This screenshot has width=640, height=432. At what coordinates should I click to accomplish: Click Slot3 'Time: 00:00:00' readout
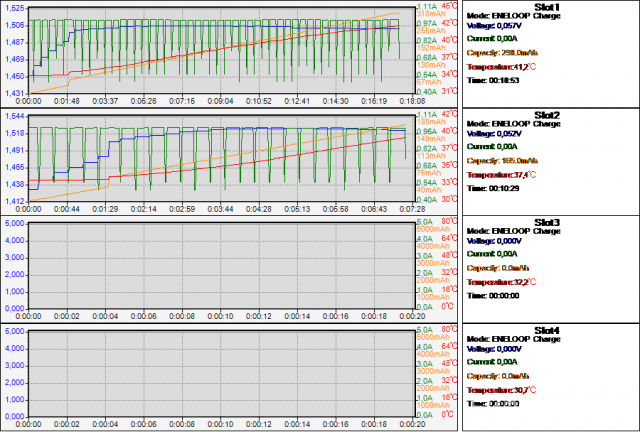click(x=493, y=296)
